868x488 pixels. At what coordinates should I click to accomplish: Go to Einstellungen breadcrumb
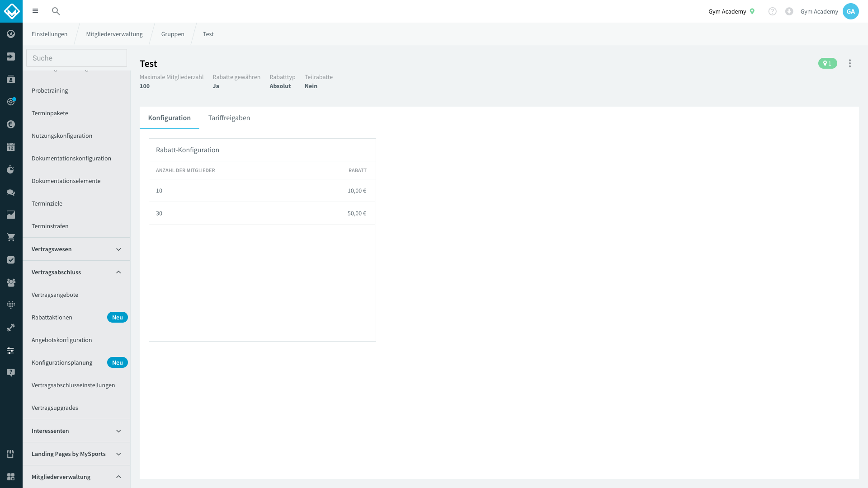click(x=50, y=34)
